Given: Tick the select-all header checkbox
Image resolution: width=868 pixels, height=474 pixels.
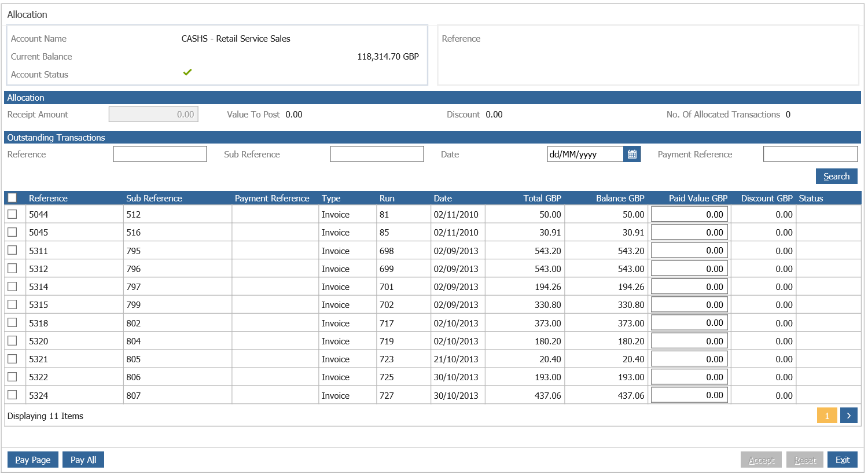Looking at the screenshot, I should click(x=12, y=198).
